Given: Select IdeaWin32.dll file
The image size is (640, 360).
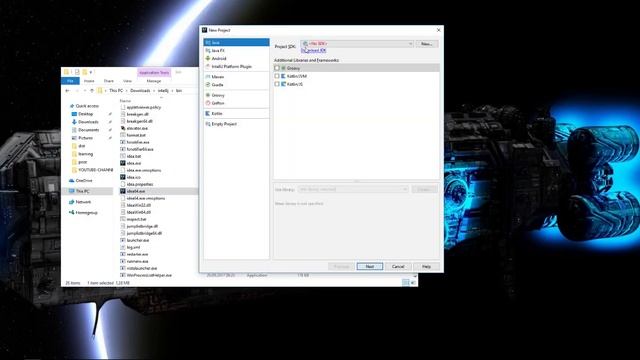Looking at the screenshot, I should click(138, 205).
